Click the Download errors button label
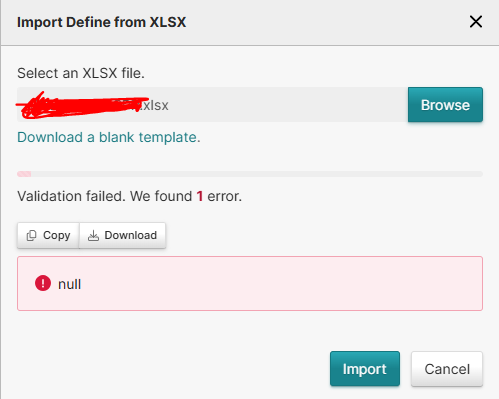 click(x=130, y=235)
